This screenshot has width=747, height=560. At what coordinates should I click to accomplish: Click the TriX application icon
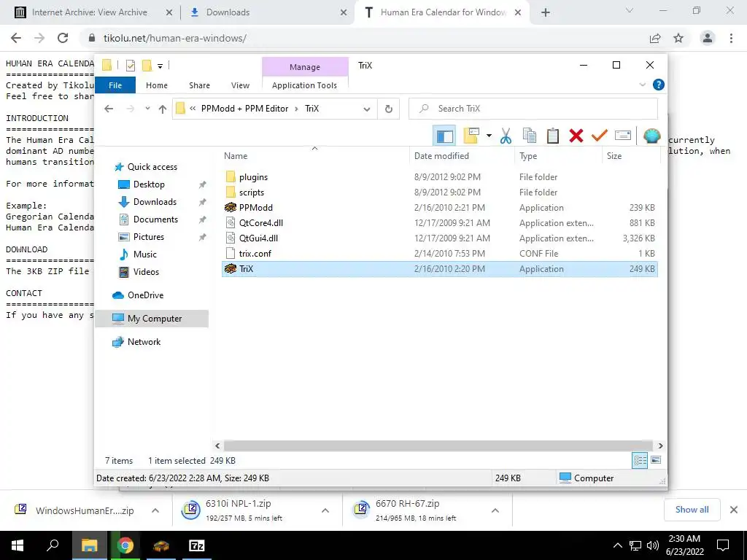[x=231, y=268]
